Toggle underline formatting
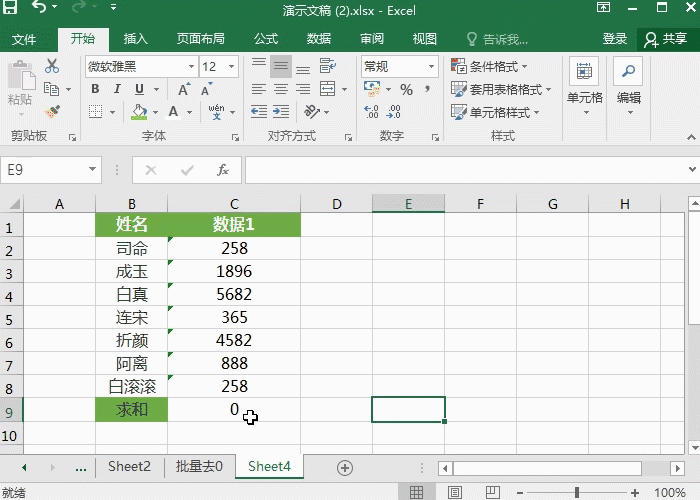The image size is (700, 500). [x=139, y=89]
